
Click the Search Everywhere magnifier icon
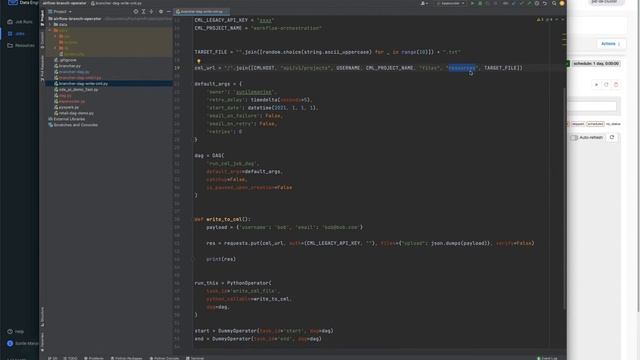point(554,3)
